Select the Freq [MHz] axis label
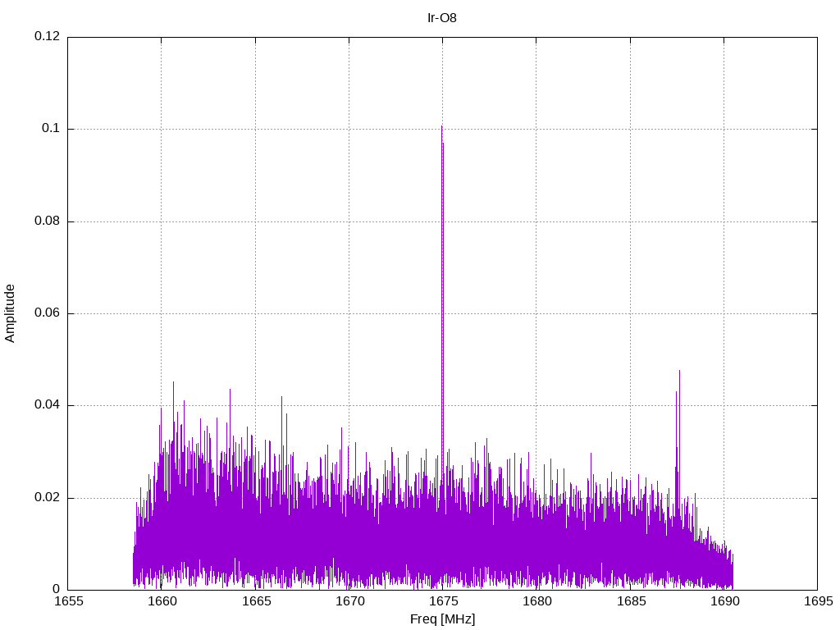The width and height of the screenshot is (840, 630). click(x=442, y=619)
